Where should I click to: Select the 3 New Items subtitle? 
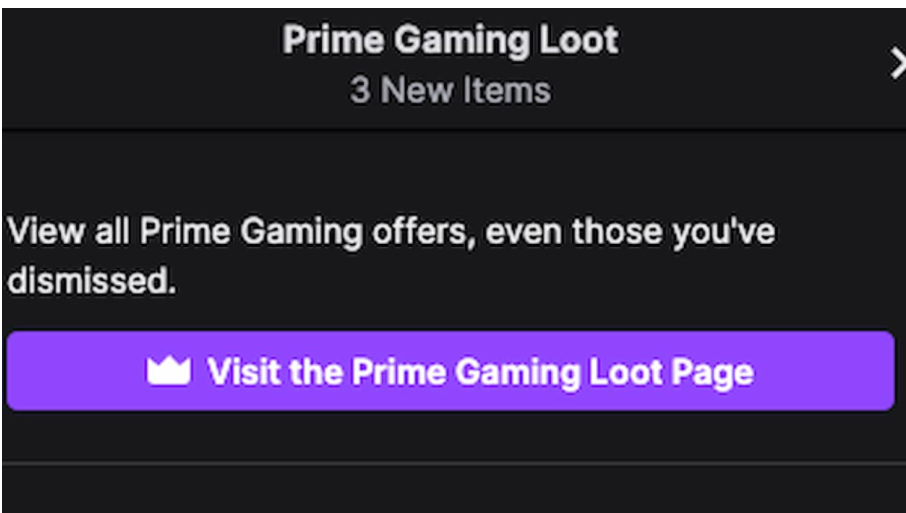click(x=450, y=91)
